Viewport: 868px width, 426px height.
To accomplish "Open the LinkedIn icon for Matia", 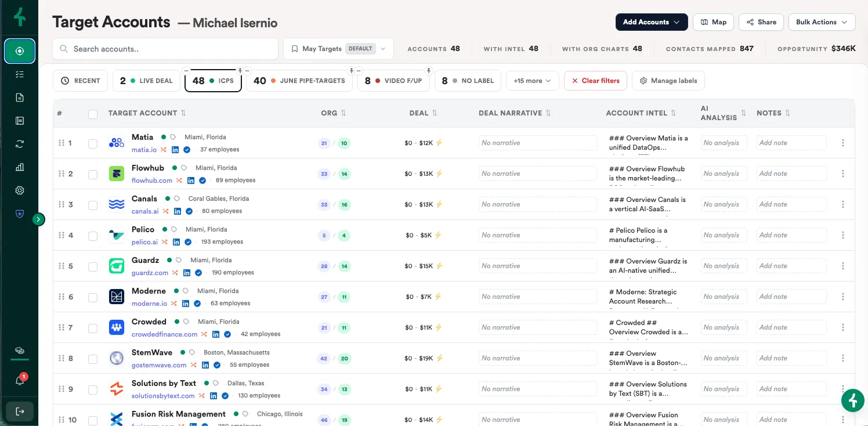I will click(x=176, y=150).
